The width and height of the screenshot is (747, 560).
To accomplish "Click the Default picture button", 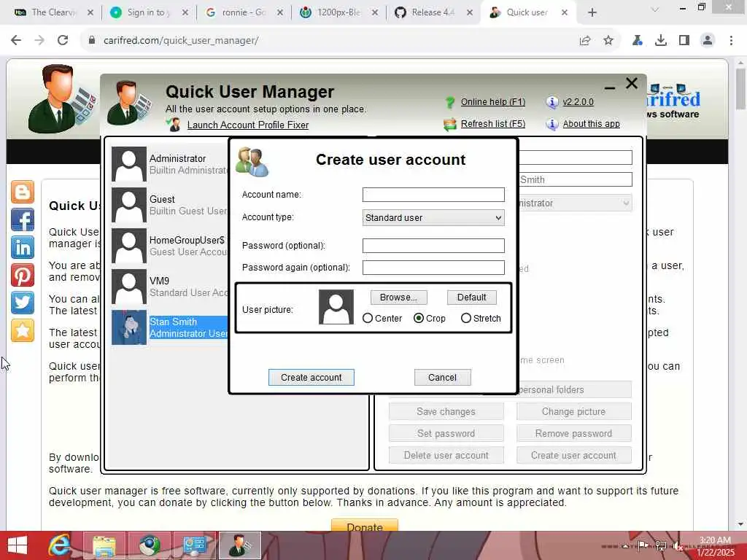I will click(472, 297).
